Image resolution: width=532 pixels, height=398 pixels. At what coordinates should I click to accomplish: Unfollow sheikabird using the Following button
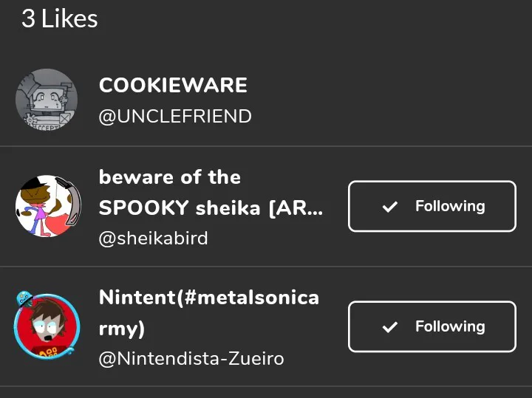click(x=432, y=207)
